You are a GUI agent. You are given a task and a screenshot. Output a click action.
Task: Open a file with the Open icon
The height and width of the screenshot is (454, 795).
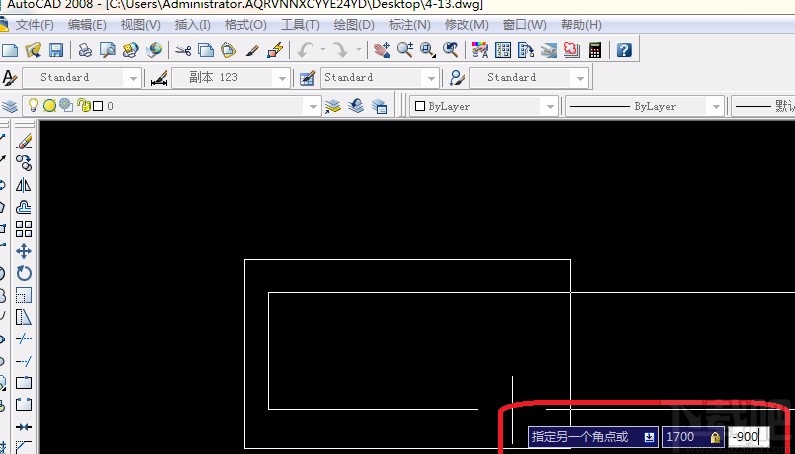click(x=33, y=50)
